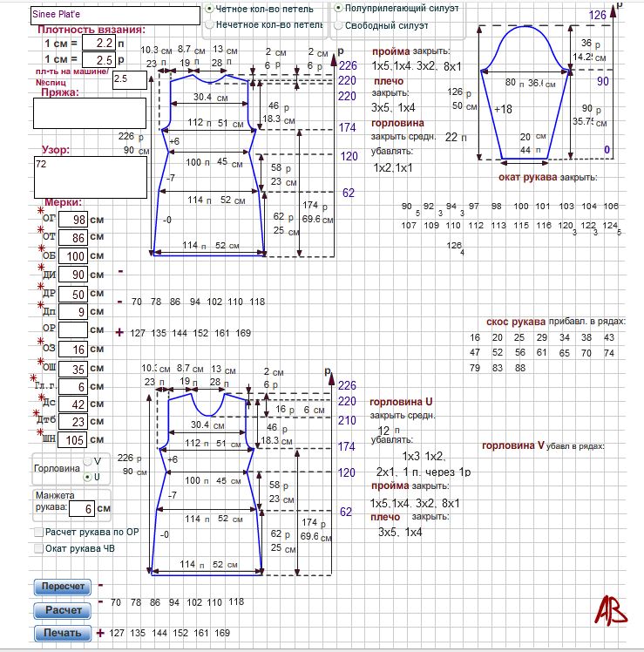Click the empty Пряжа text box
Screen dimensions: 644x652
pyautogui.click(x=90, y=113)
